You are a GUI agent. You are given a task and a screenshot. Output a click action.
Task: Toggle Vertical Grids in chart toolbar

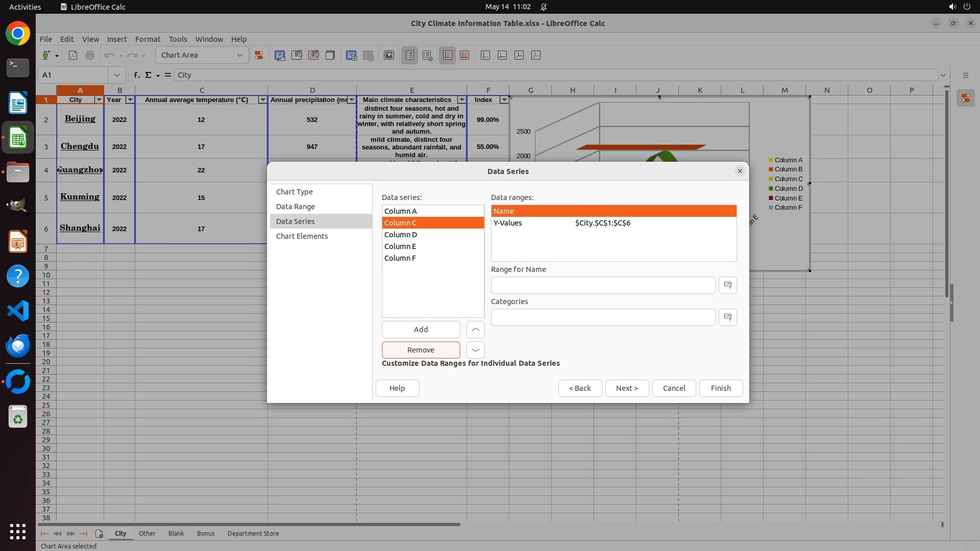point(464,55)
